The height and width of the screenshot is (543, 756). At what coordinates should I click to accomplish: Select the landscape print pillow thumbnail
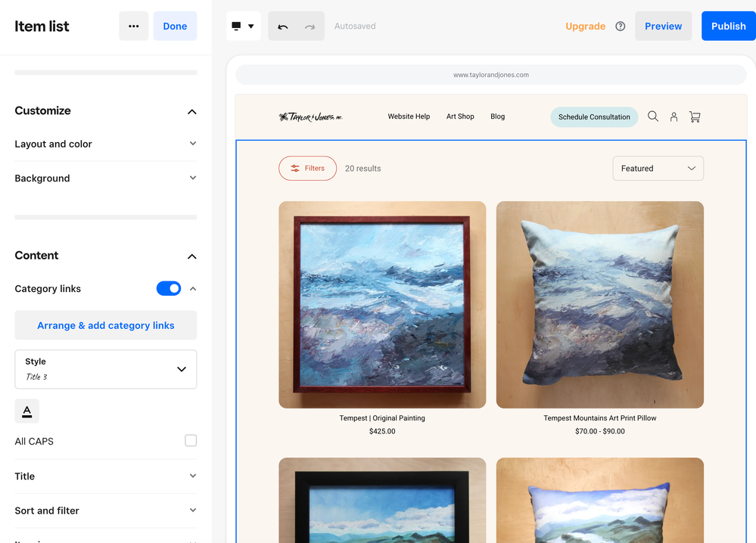600,500
